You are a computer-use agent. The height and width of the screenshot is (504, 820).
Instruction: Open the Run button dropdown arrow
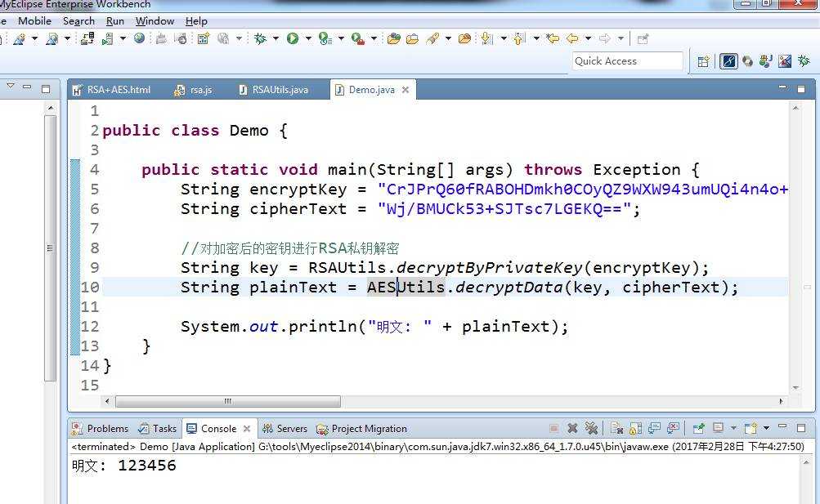pos(308,38)
